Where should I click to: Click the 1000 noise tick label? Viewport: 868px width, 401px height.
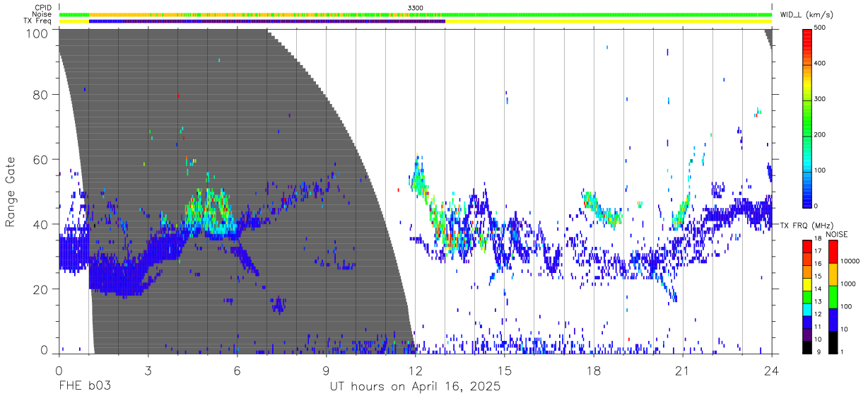(850, 284)
